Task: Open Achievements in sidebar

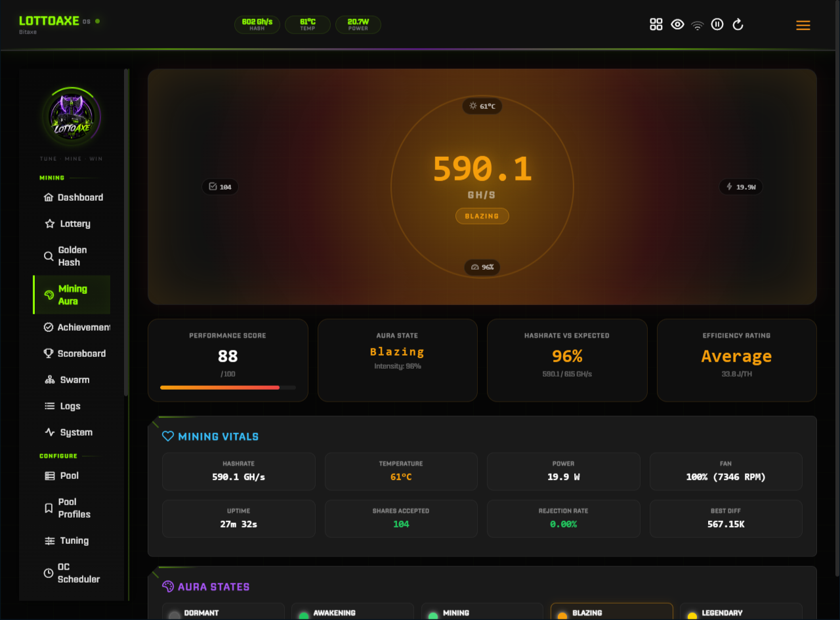Action: (x=72, y=327)
